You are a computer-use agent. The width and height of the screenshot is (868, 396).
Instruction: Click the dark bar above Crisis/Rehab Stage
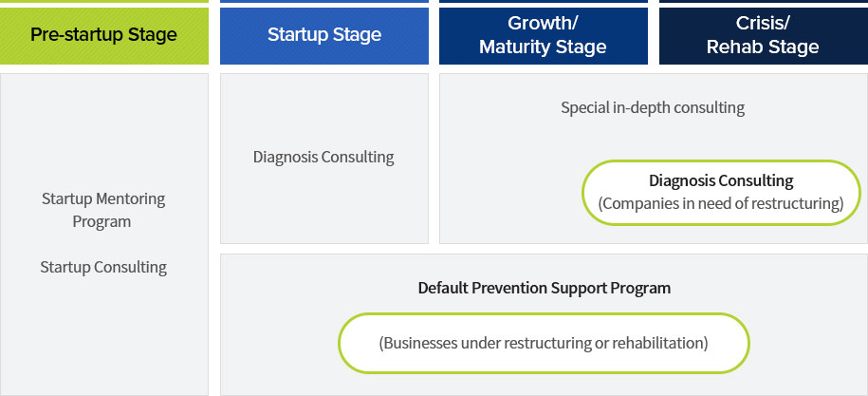coord(764,1)
